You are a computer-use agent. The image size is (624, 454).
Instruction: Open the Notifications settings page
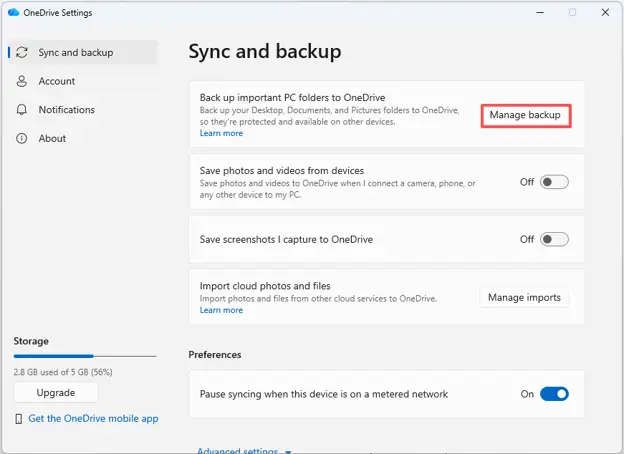[83, 110]
